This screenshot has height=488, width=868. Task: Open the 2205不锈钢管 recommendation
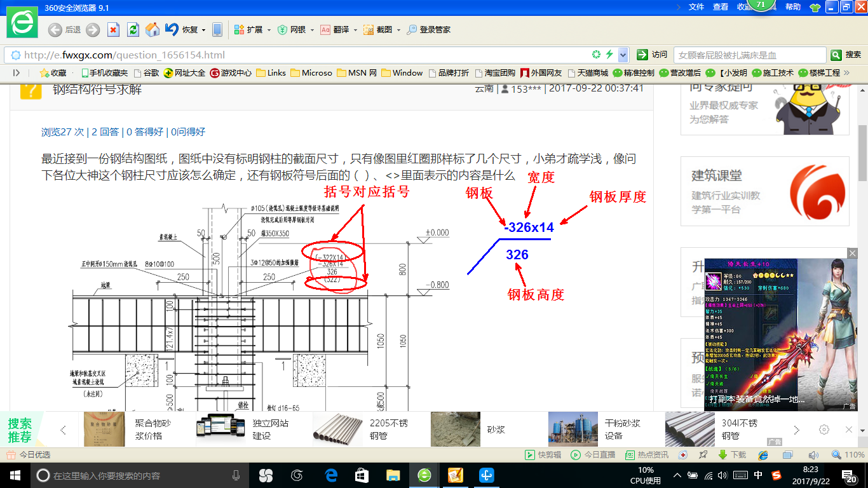(x=361, y=430)
